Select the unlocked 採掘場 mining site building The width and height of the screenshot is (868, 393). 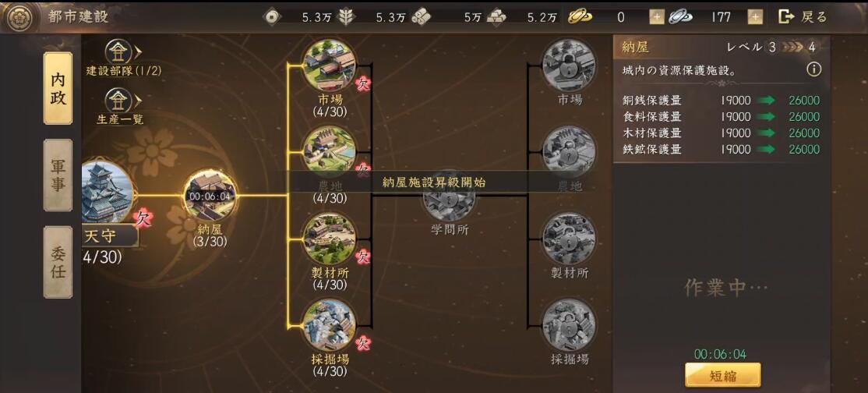(330, 325)
